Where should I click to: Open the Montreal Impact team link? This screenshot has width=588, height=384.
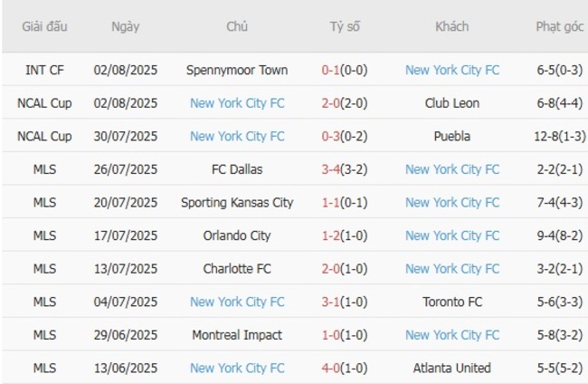tap(237, 335)
